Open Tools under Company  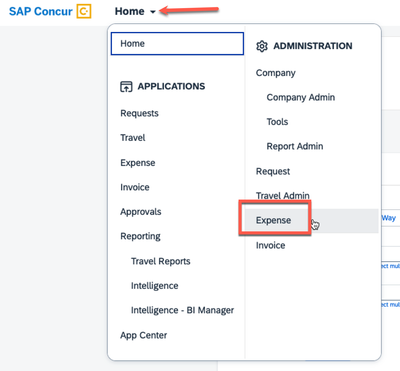[277, 122]
